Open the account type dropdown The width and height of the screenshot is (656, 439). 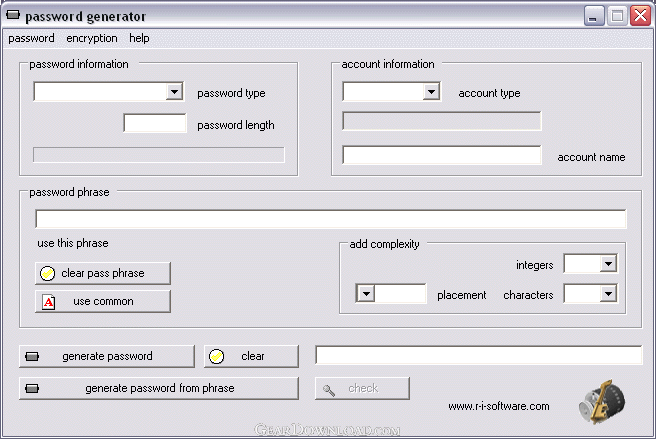pos(431,92)
